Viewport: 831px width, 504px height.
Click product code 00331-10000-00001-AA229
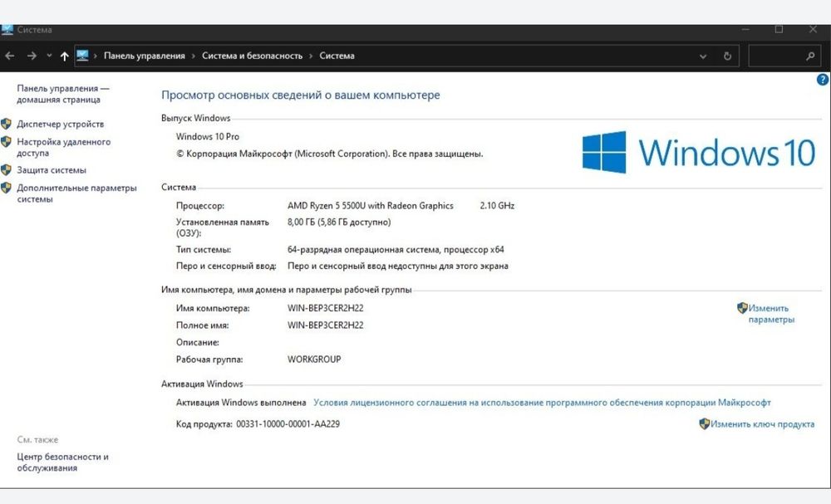coord(288,424)
